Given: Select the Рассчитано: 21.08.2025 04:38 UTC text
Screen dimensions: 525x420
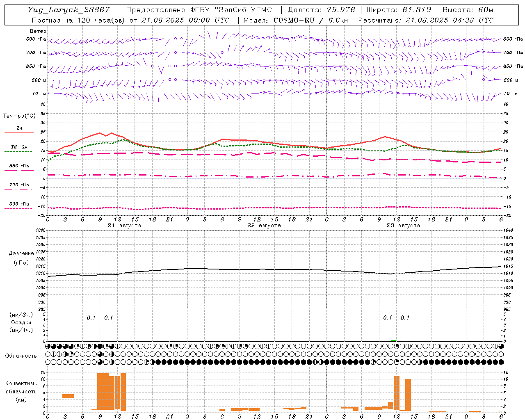Looking at the screenshot, I should click(x=426, y=20).
